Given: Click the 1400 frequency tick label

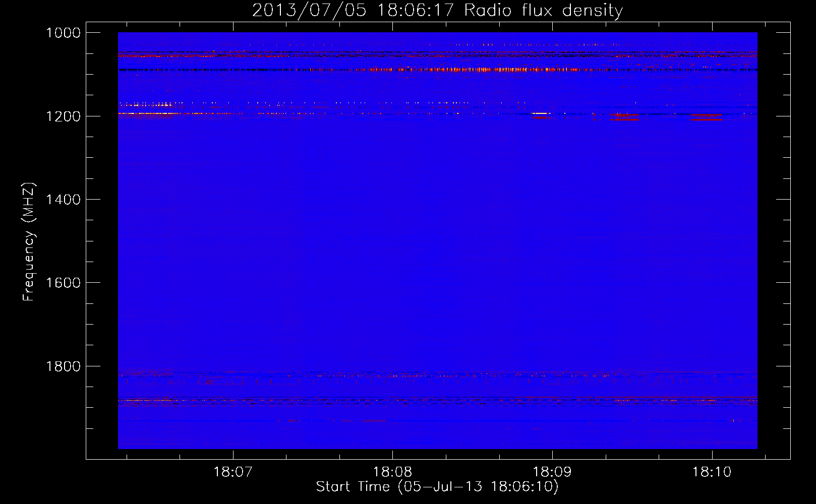Looking at the screenshot, I should pyautogui.click(x=63, y=200).
